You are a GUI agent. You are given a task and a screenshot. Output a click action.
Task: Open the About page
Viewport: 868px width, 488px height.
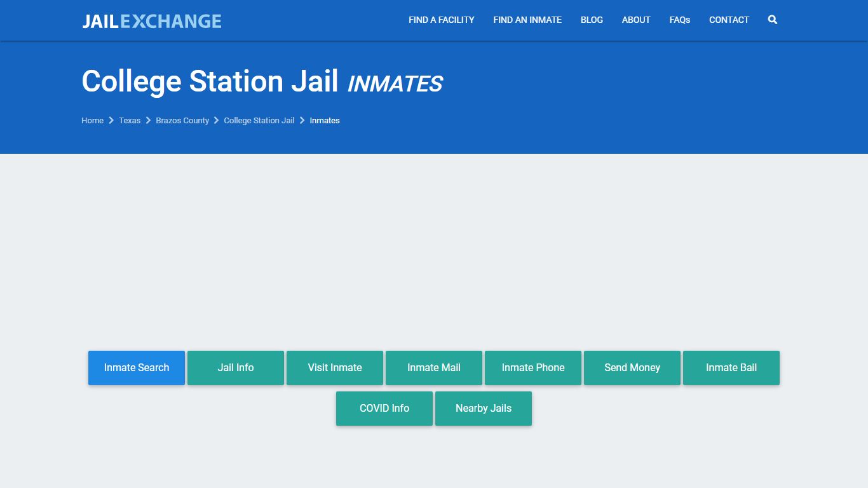click(636, 20)
